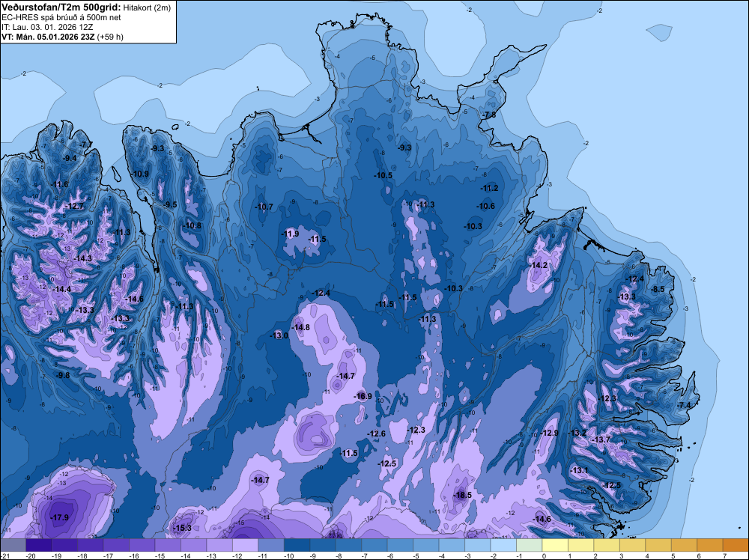Click the -14.4 temperature label
Viewport: 749px width, 560px height.
point(62,289)
